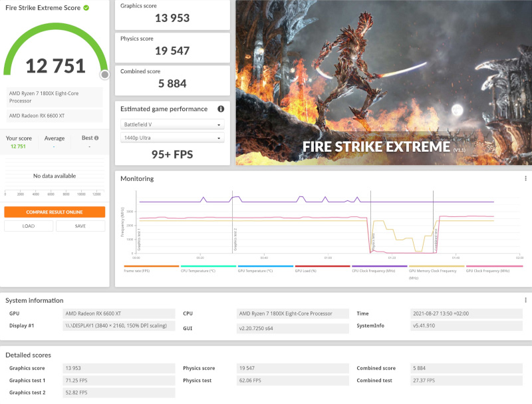
Task: Toggle the GPU Clock Frequency legend color
Action: click(494, 266)
